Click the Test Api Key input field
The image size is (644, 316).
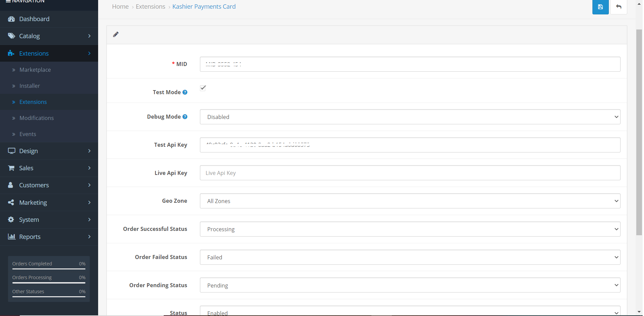(x=410, y=145)
